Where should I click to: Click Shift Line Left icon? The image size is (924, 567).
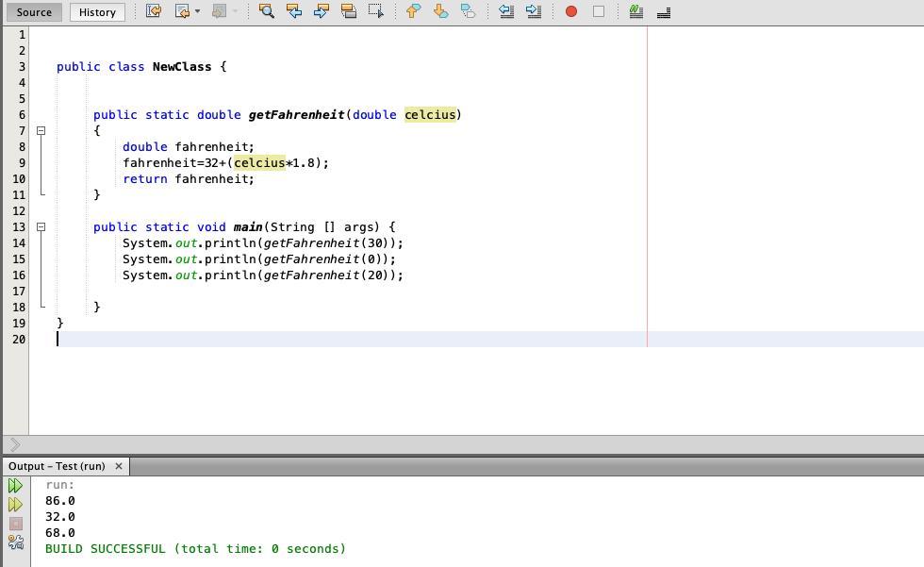506,11
